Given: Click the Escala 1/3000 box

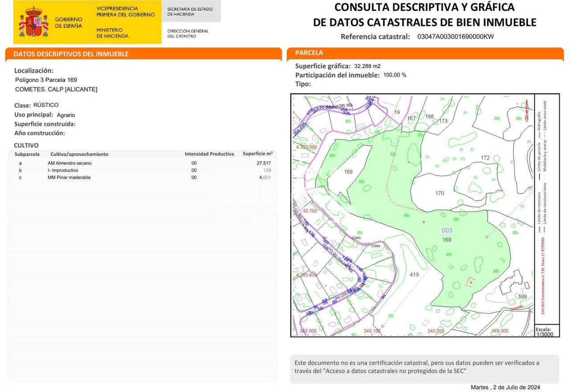Looking at the screenshot, I should pyautogui.click(x=546, y=331).
